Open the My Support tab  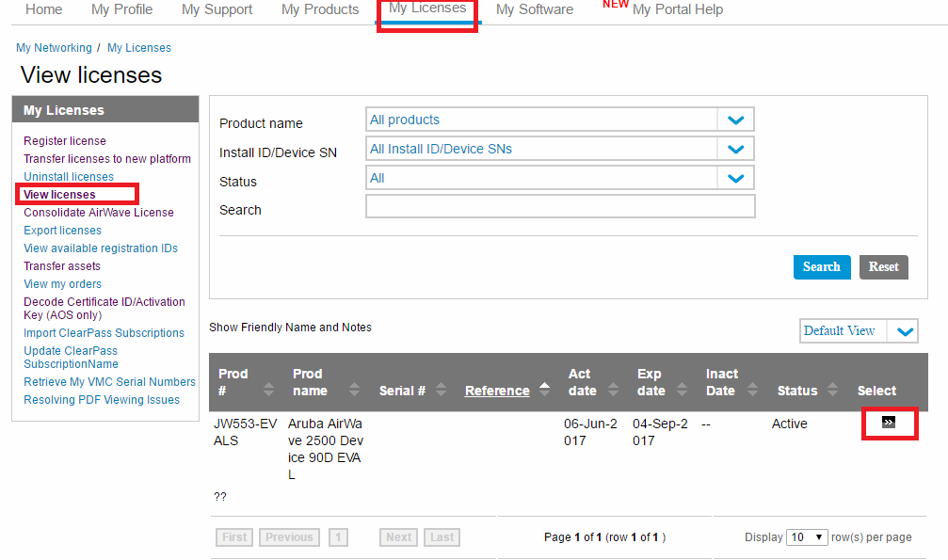pyautogui.click(x=217, y=9)
